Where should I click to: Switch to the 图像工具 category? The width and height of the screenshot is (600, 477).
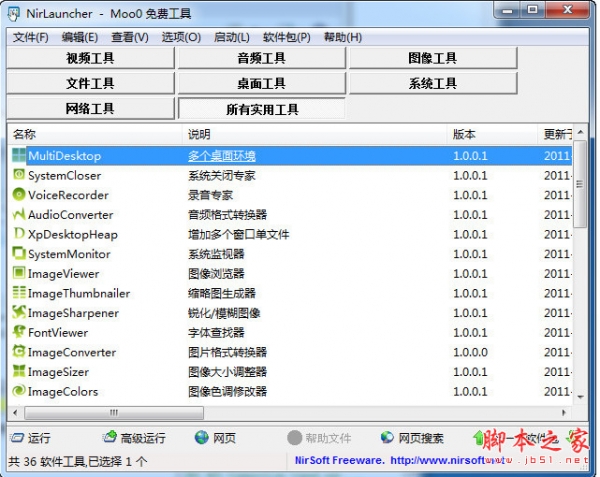coord(433,58)
